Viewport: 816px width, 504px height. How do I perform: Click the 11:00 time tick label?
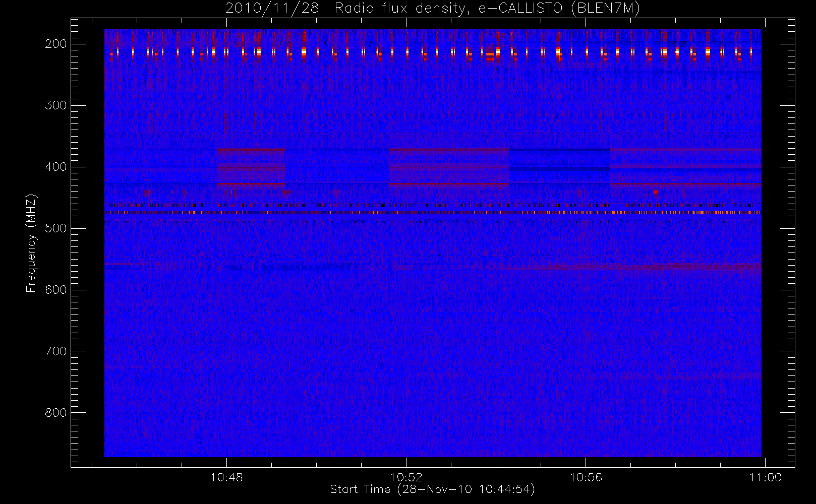(766, 477)
